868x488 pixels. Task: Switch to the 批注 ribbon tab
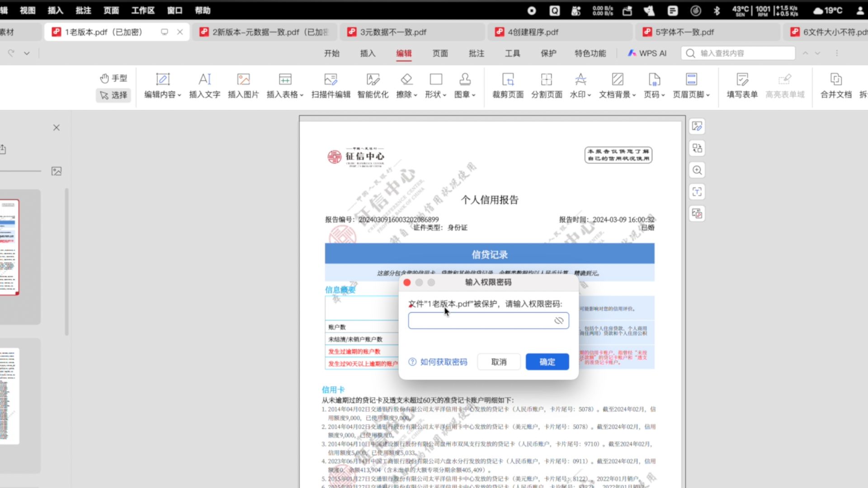tap(476, 53)
